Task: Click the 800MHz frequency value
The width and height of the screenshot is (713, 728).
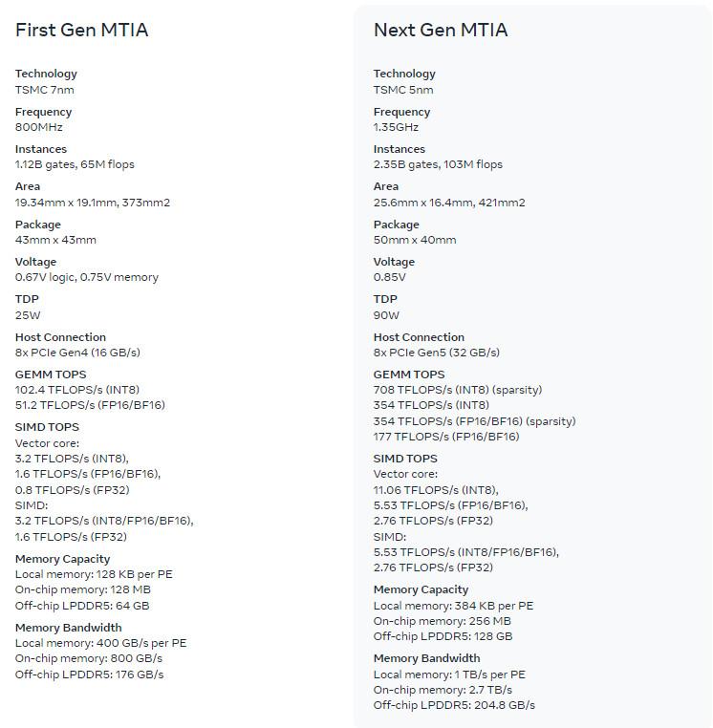Action: pos(39,127)
